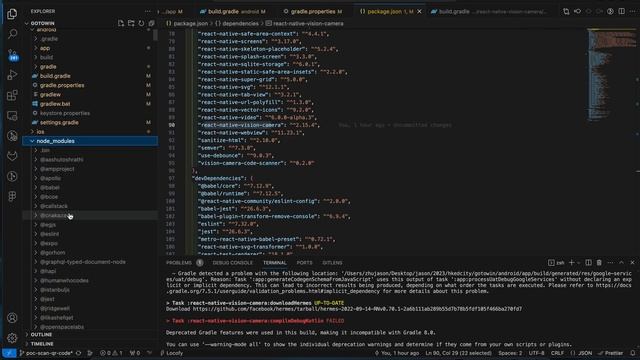Select the TERMINAL panel tab

point(275,263)
